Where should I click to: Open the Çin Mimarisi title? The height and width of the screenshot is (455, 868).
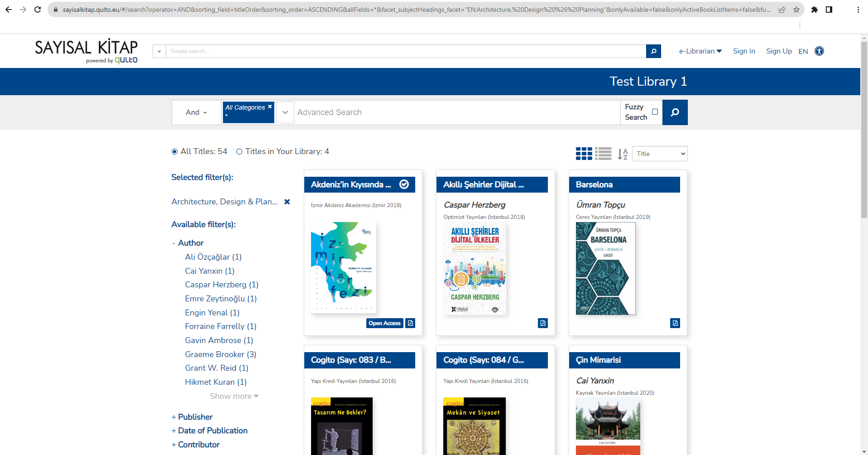(x=598, y=360)
